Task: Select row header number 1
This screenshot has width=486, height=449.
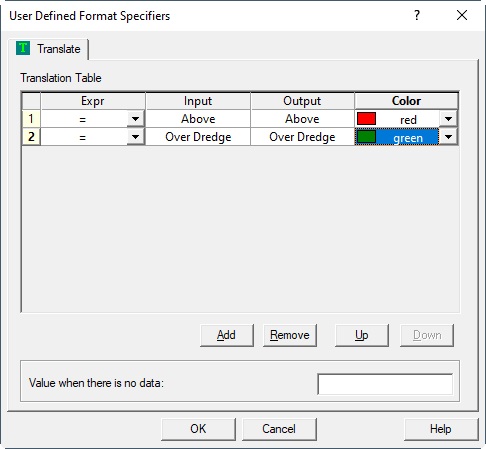Action: click(31, 119)
